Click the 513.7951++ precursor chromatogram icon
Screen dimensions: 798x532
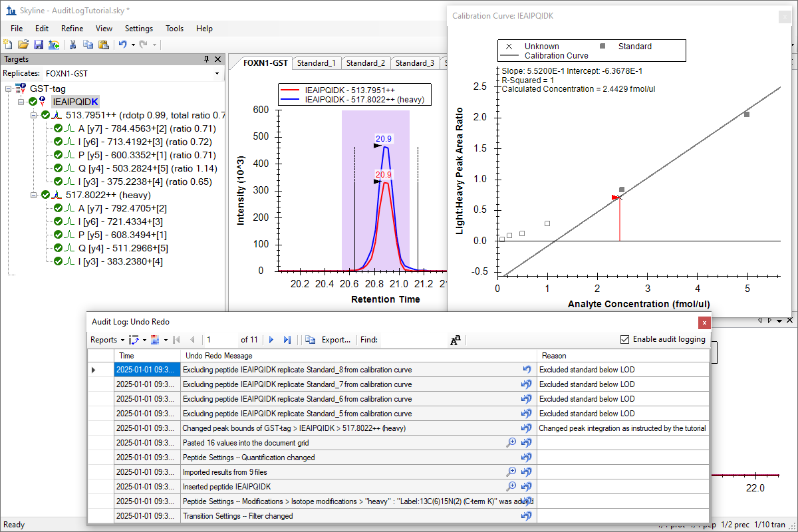57,115
